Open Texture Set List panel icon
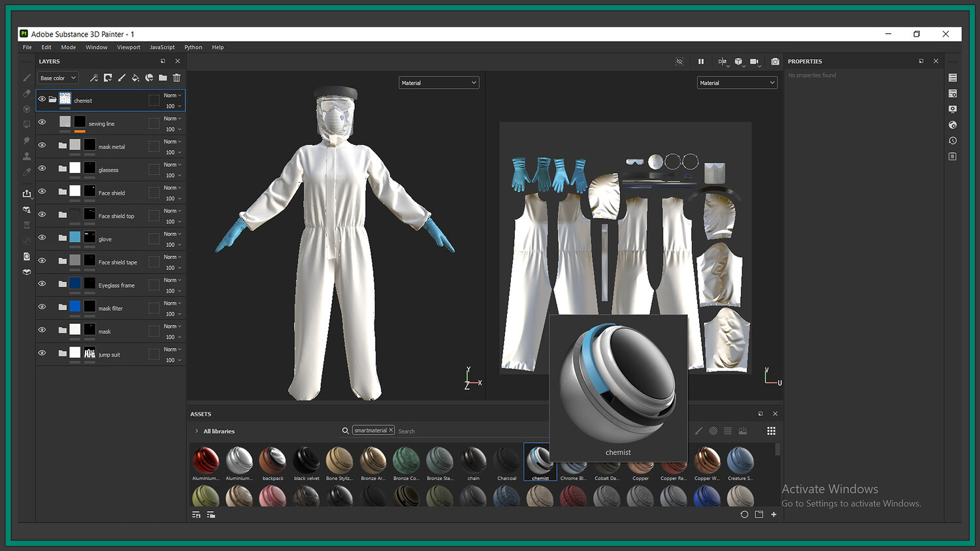Screen dimensions: 980x551 tap(953, 78)
